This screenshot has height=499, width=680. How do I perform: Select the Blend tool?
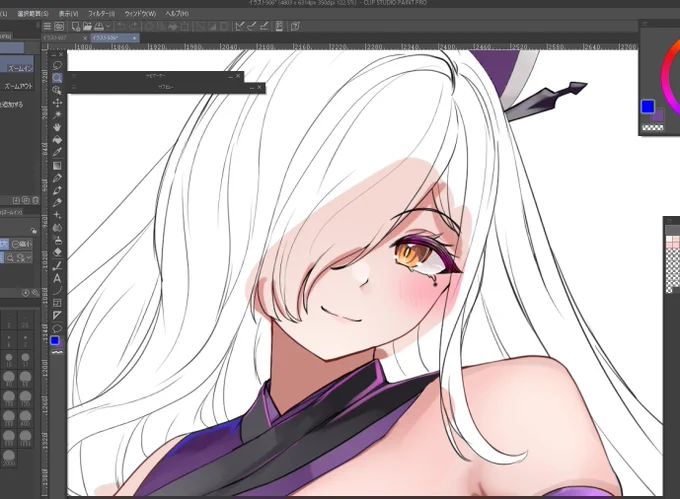coord(57,228)
